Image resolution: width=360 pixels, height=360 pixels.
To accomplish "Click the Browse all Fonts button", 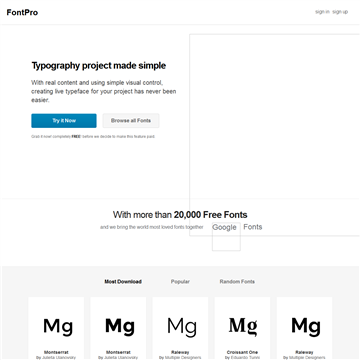I will (131, 121).
